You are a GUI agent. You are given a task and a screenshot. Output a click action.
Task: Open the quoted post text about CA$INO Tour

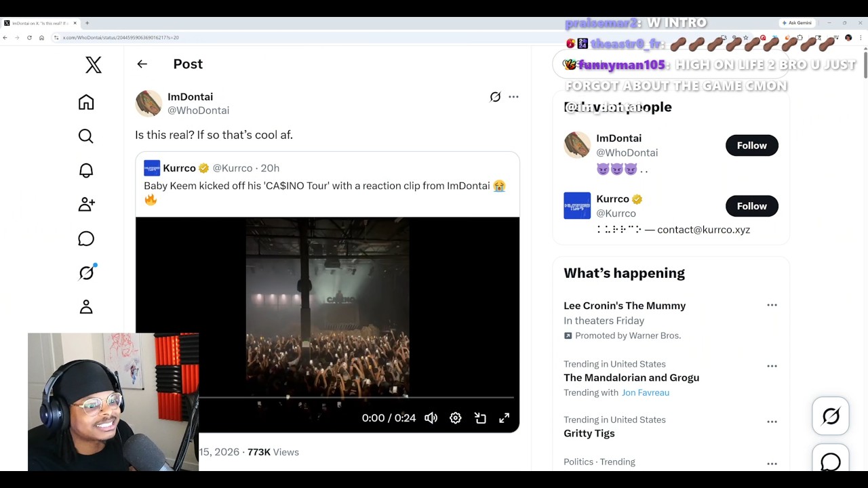point(325,192)
